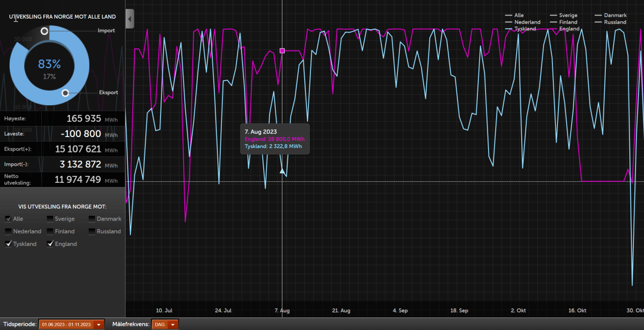
Task: Click the 83% value in the donut center
Action: [x=49, y=64]
